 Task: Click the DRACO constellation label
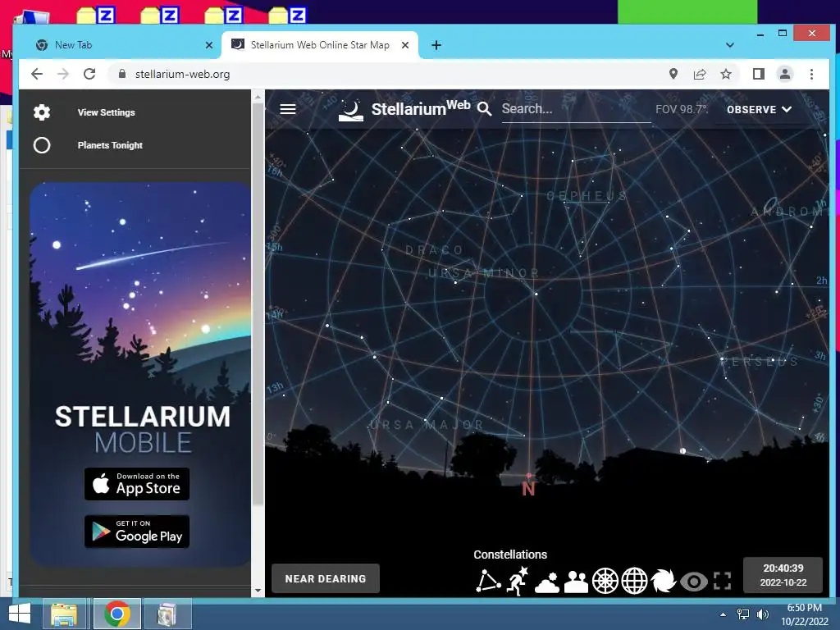[x=435, y=250]
